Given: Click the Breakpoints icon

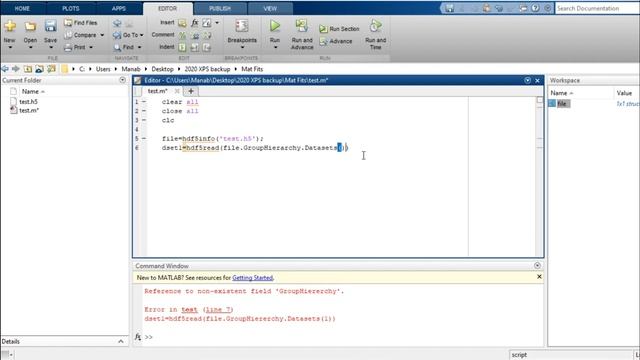Looking at the screenshot, I should [242, 26].
